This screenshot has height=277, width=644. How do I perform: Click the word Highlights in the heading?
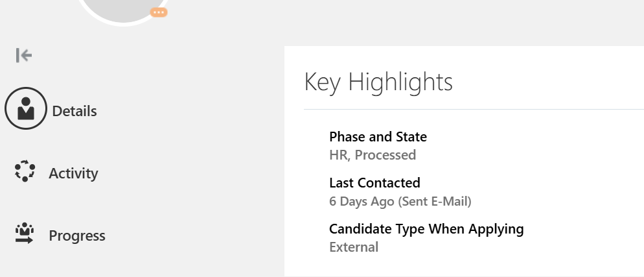tap(400, 82)
